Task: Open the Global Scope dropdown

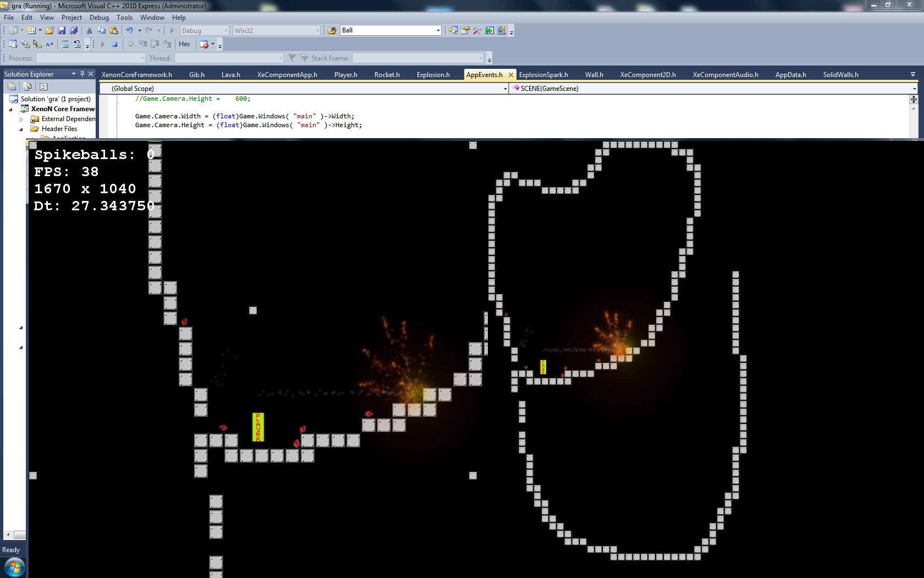Action: pyautogui.click(x=505, y=89)
